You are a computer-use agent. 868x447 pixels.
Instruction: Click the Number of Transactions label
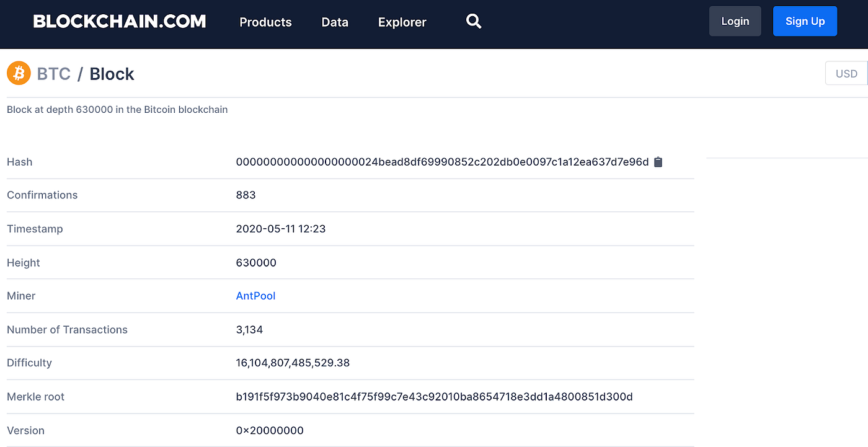click(67, 330)
